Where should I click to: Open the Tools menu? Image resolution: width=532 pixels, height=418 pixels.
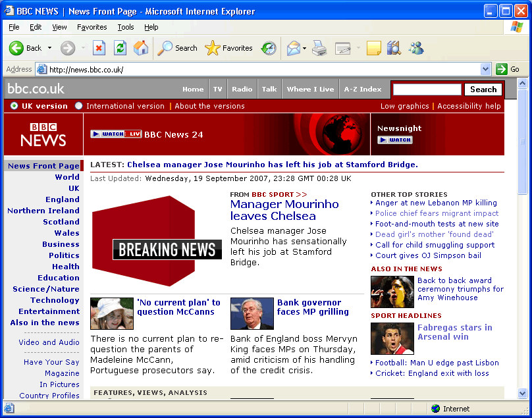pyautogui.click(x=125, y=27)
